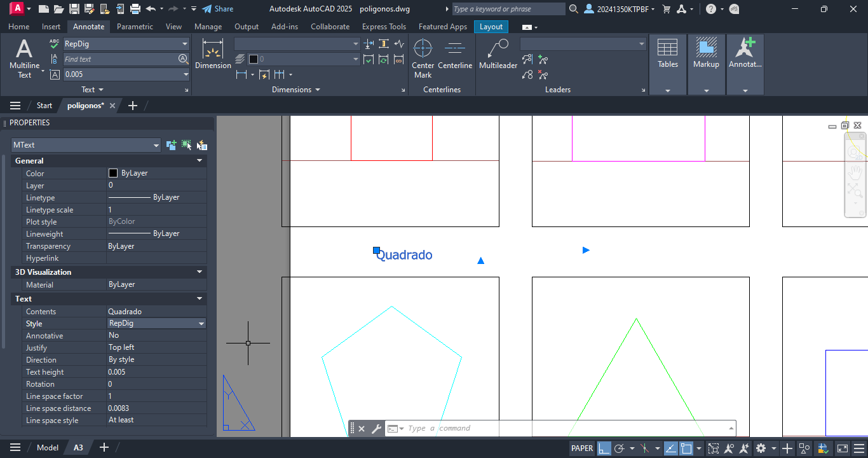The image size is (868, 458).
Task: Click the keyword search box in title bar
Action: coord(508,9)
